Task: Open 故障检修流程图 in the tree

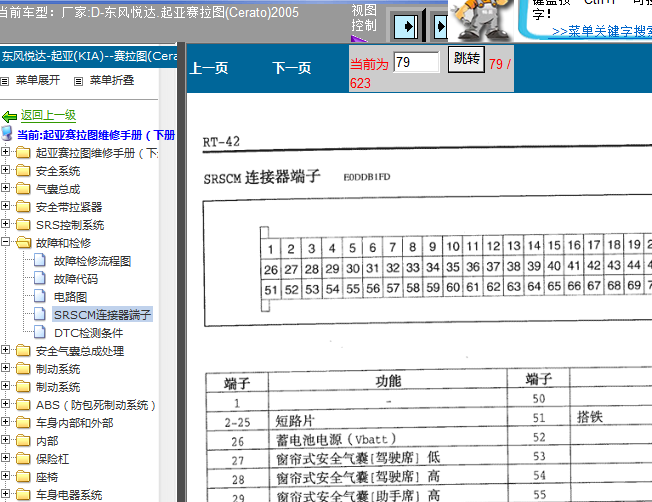Action: pyautogui.click(x=92, y=261)
